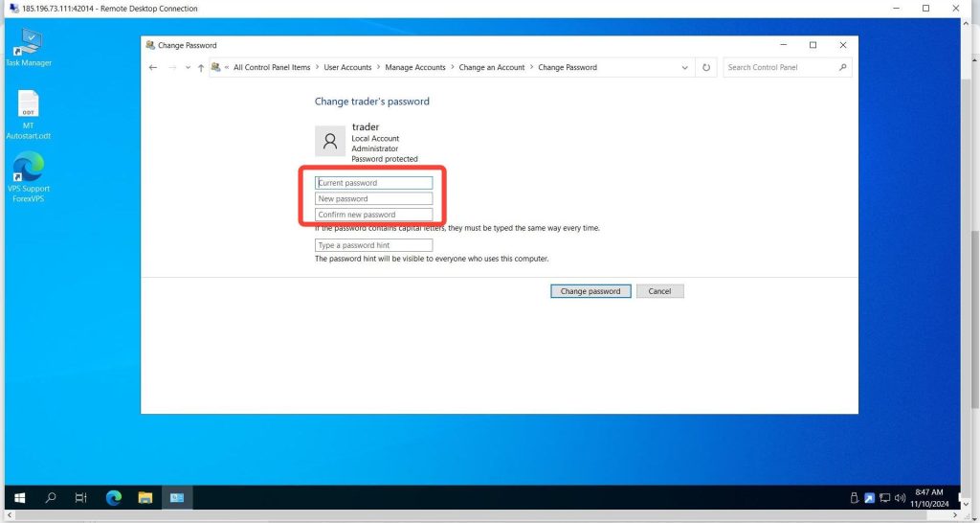This screenshot has width=980, height=523.
Task: Refresh the Control Panel page
Action: tap(706, 68)
